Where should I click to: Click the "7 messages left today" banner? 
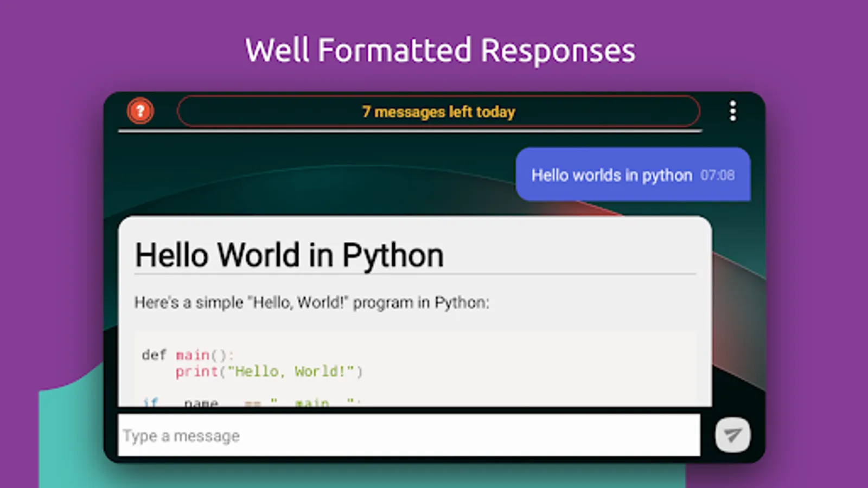[438, 112]
